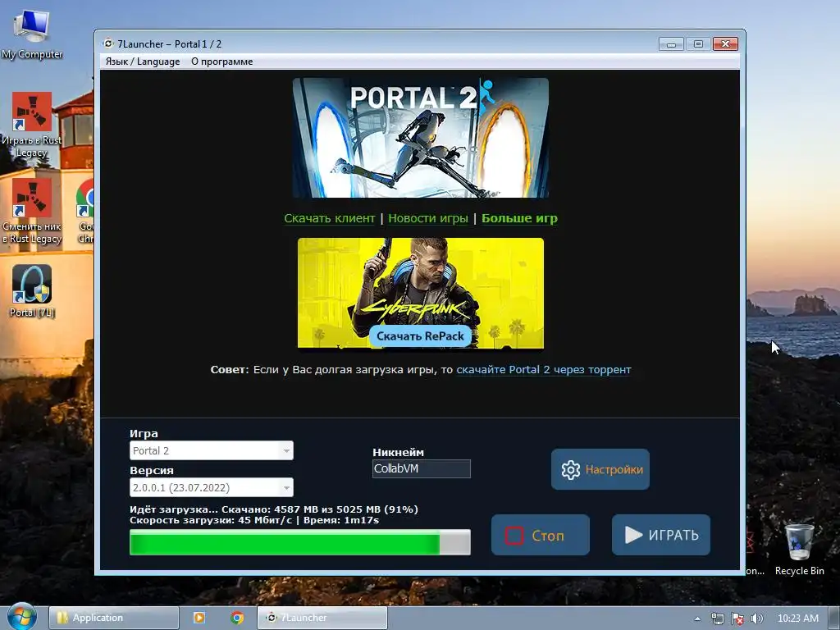
Task: Click the Cyberpunk advertisement banner
Action: point(421,293)
